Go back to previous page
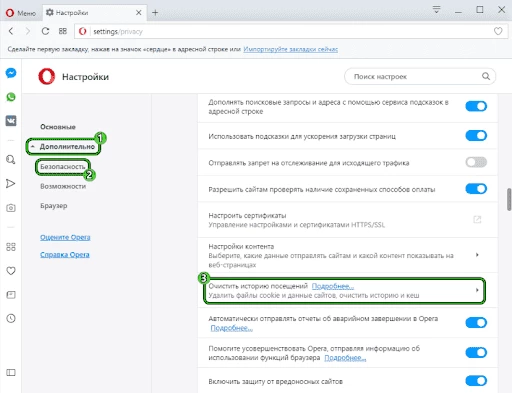This screenshot has height=393, width=512. point(11,31)
